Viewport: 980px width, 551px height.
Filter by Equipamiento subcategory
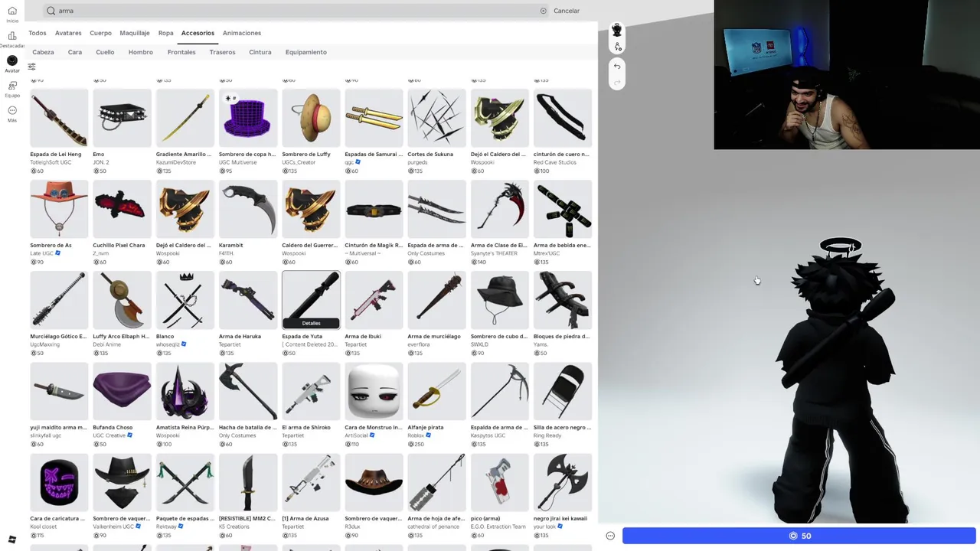coord(306,52)
